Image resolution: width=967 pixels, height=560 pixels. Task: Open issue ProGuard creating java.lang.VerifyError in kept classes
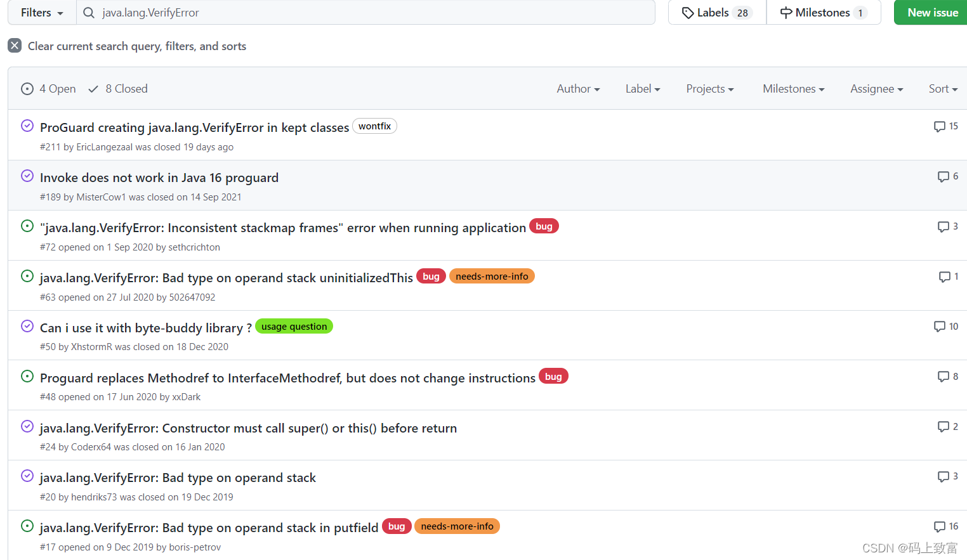(x=194, y=127)
